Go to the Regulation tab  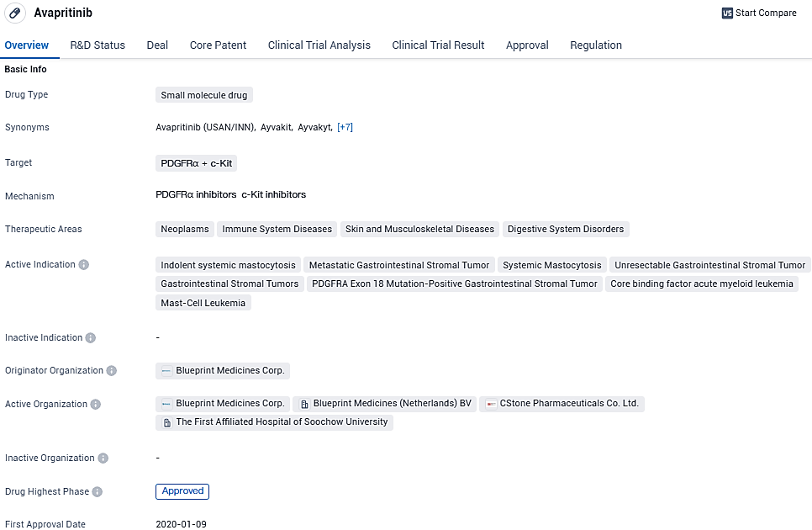595,45
